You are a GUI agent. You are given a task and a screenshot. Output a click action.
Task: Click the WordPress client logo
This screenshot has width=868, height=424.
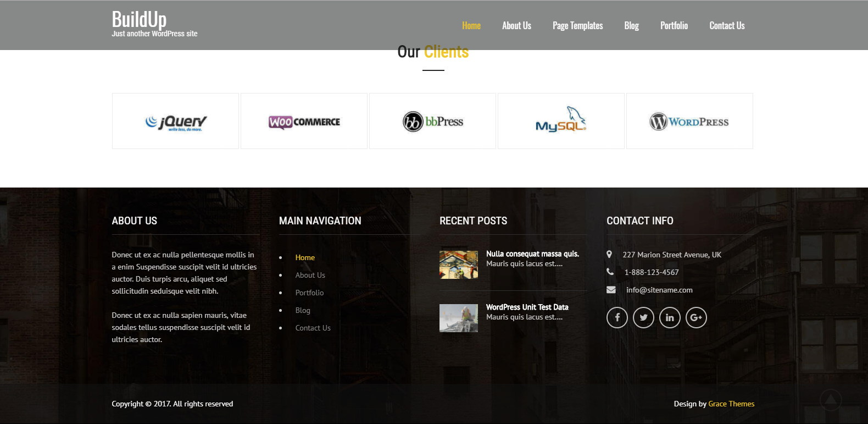(689, 122)
